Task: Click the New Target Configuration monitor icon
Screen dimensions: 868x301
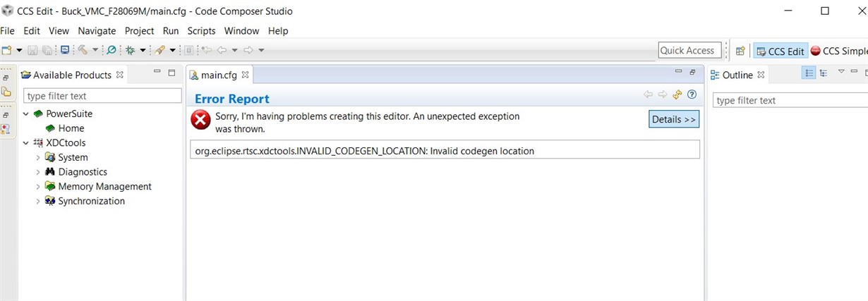Action: pos(65,50)
